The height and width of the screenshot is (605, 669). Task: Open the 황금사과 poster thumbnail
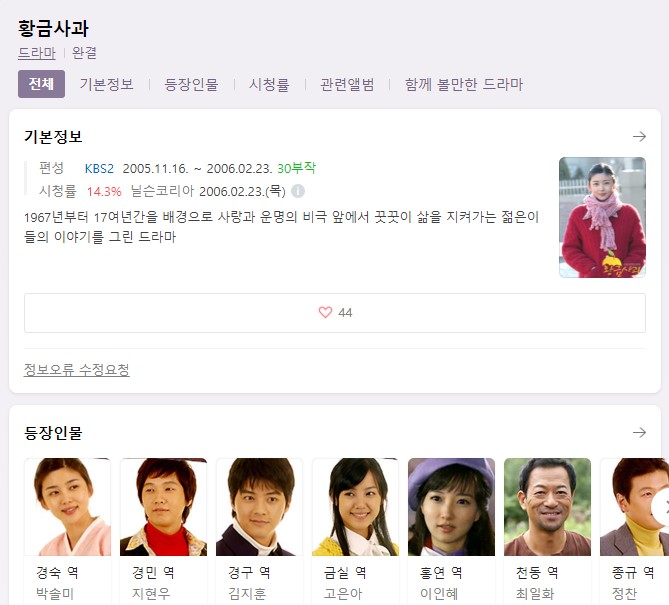click(602, 217)
